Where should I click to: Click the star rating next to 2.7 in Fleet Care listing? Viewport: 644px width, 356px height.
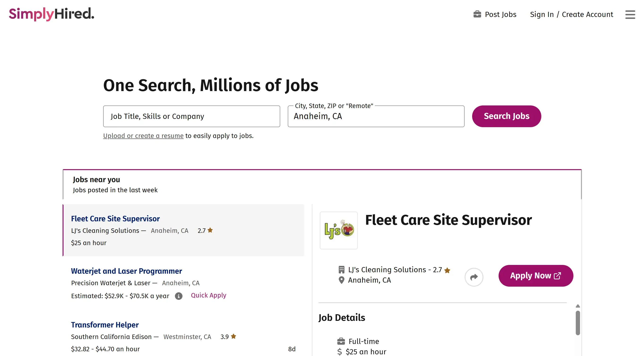[x=210, y=230]
